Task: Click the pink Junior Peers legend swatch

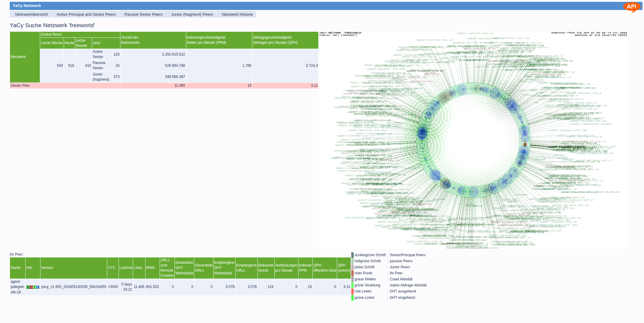Action: click(352, 267)
